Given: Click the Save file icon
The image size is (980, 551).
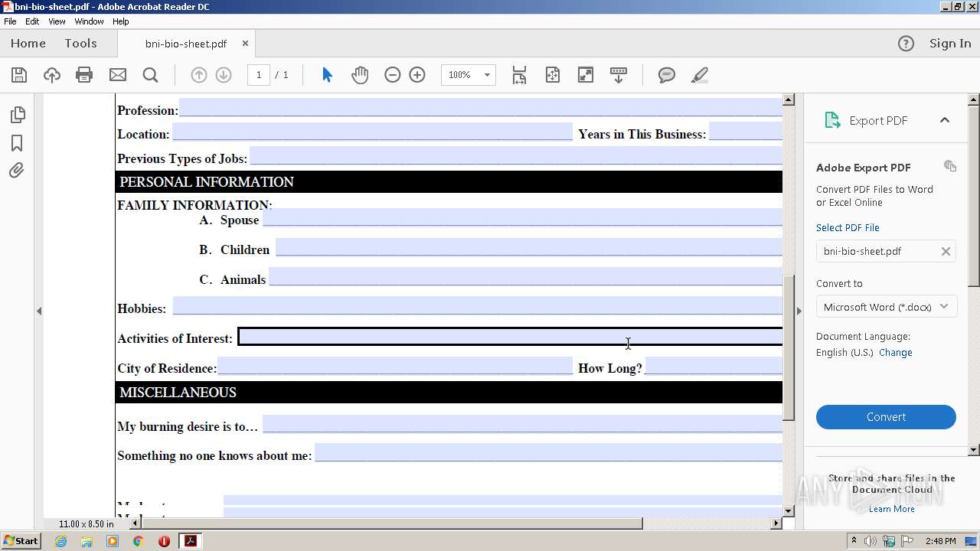Looking at the screenshot, I should point(19,75).
